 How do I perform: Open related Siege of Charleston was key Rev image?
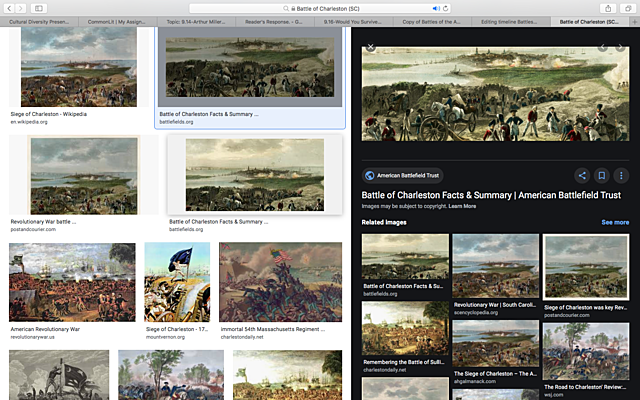click(x=586, y=267)
